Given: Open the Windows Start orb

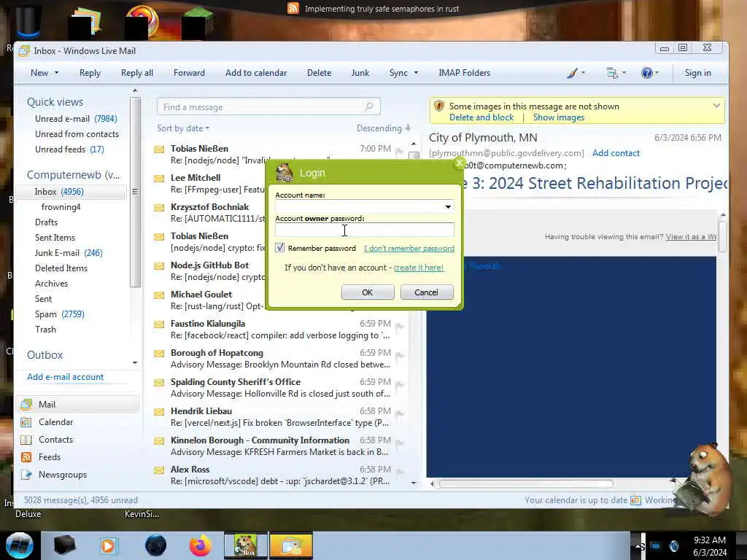Looking at the screenshot, I should tap(20, 545).
